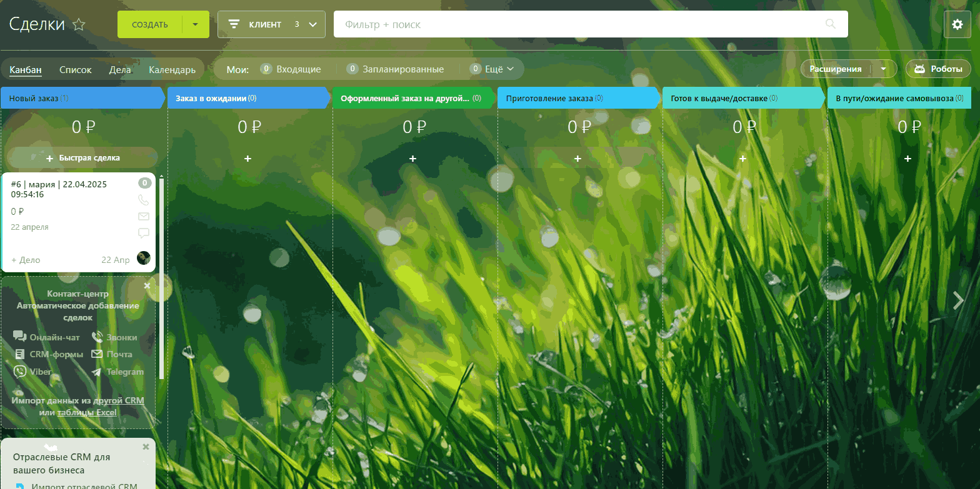Add a deal with plus under 'В пути/ожидание самовывоза'
Screen dimensions: 980x489
click(907, 159)
